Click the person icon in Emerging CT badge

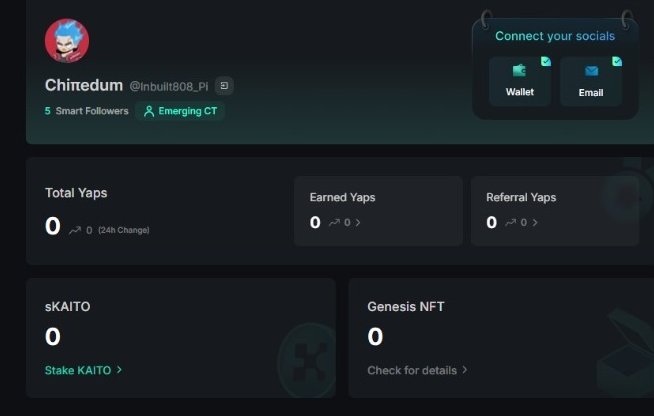tap(149, 111)
